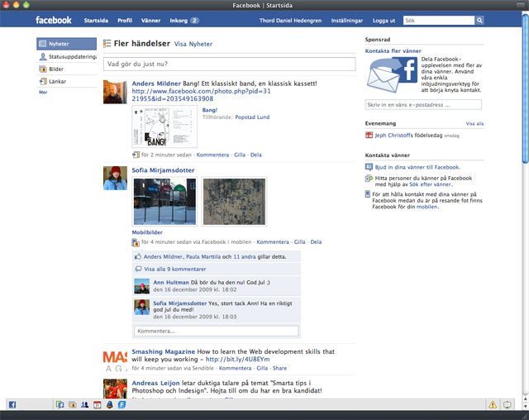Open the events calendar icon in bottom bar
Image resolution: width=529 pixels, height=420 pixels.
98,404
